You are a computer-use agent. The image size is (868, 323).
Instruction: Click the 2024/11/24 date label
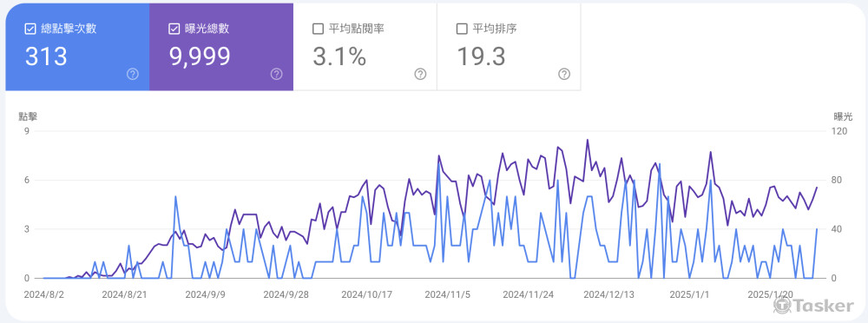(x=528, y=294)
